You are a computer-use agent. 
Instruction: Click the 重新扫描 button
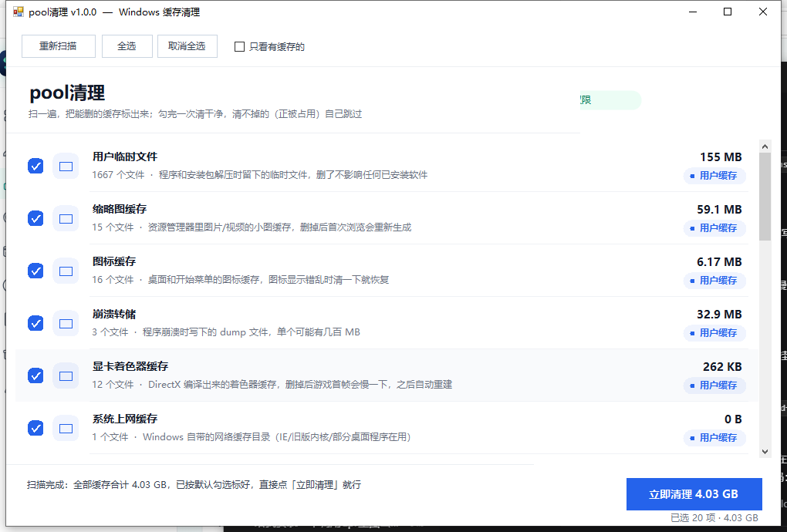pos(58,46)
